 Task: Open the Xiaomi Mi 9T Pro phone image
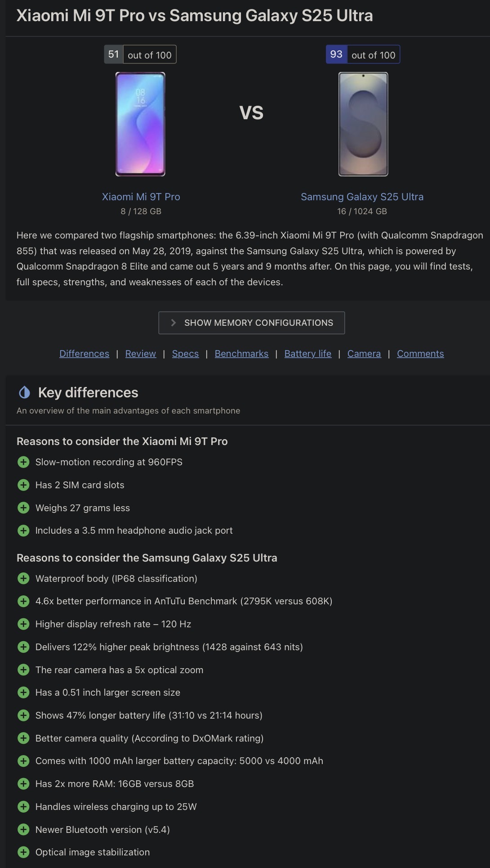[x=140, y=124]
